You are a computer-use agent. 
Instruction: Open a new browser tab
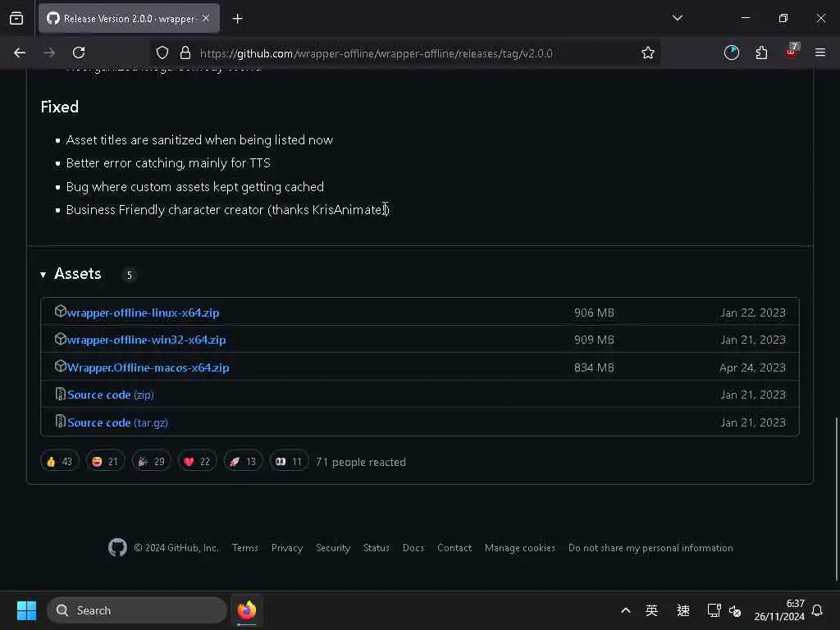[x=237, y=19]
